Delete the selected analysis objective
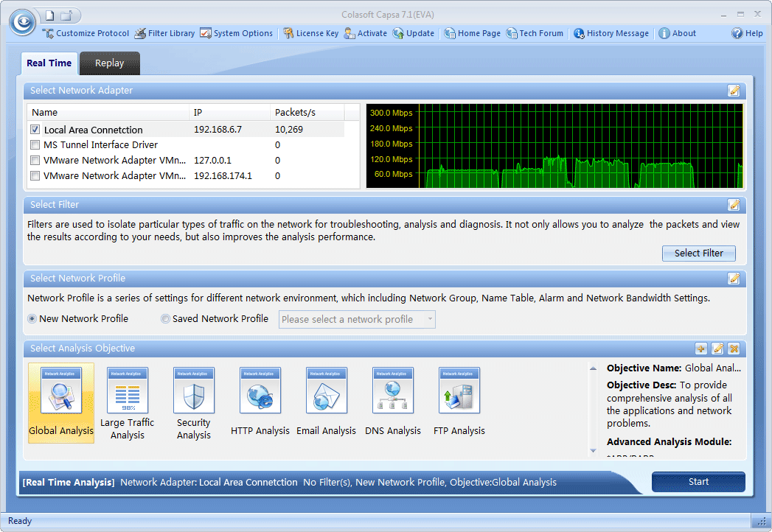772x532 pixels. [x=734, y=349]
